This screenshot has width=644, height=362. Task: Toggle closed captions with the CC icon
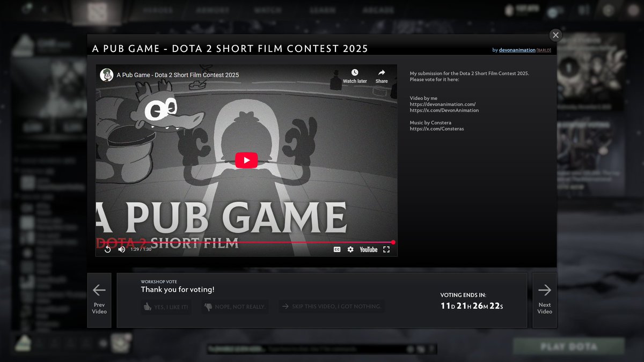click(337, 249)
